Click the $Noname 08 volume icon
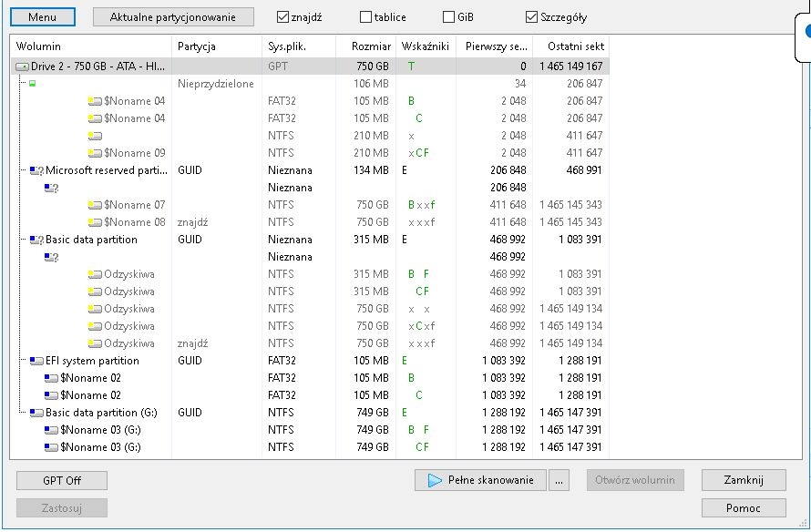Image resolution: width=811 pixels, height=532 pixels. coord(95,222)
